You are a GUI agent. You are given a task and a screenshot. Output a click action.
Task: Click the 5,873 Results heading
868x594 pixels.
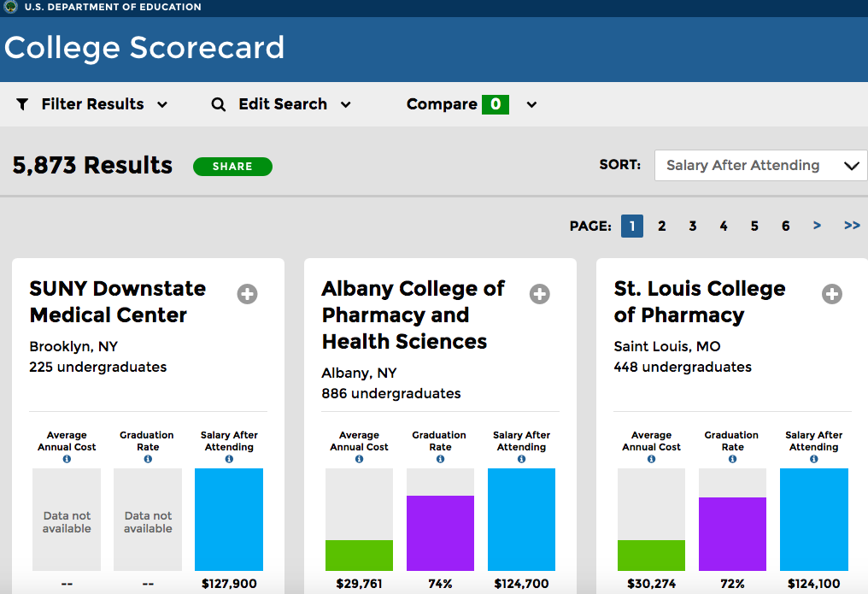coord(92,165)
